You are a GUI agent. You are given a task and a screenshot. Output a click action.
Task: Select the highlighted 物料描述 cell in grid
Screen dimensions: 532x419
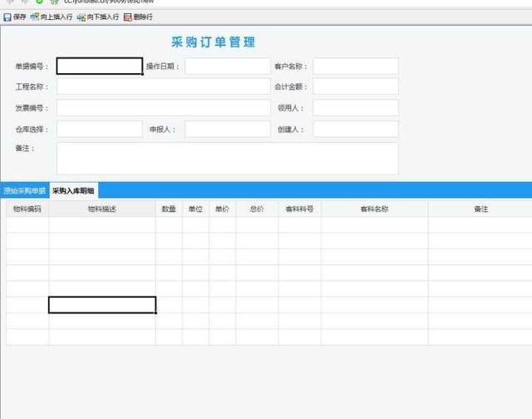102,305
